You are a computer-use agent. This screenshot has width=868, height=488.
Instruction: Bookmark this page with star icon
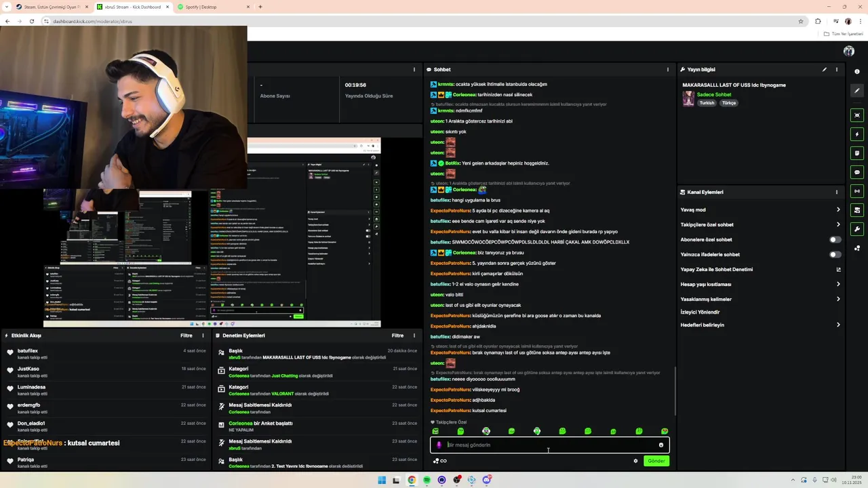[801, 21]
